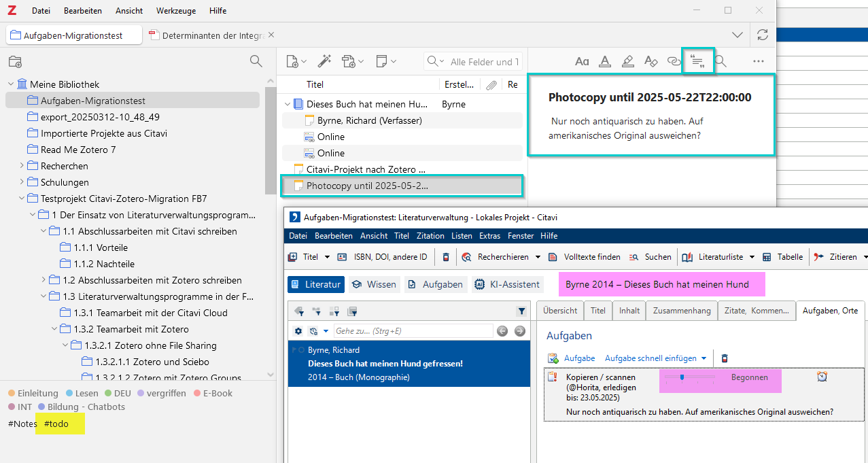This screenshot has height=463, width=868.
Task: Collapse 'Meine Bibliothek' in Zotero tree
Action: coord(11,84)
